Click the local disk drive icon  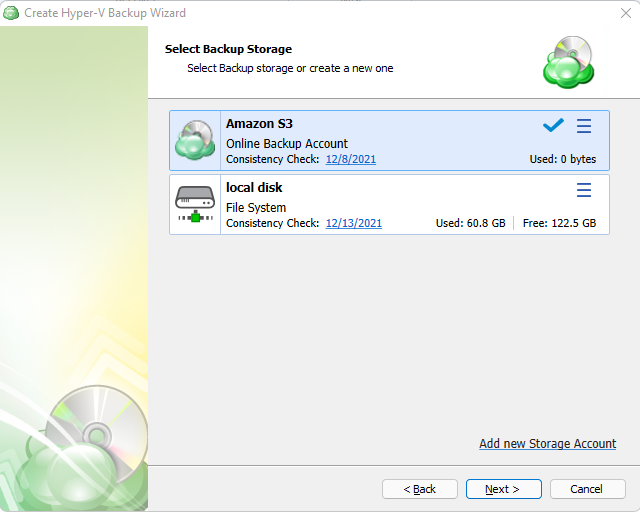pos(195,204)
